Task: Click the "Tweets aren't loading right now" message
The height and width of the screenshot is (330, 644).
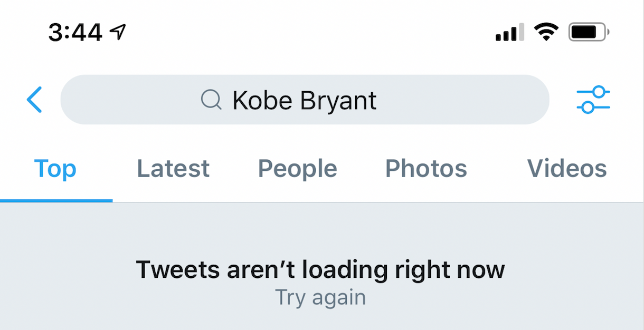Action: coord(320,269)
